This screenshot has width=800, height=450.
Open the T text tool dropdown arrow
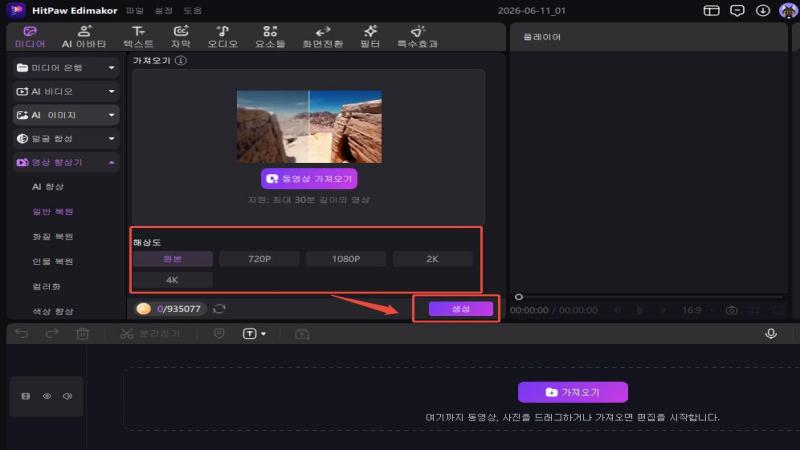pos(263,334)
